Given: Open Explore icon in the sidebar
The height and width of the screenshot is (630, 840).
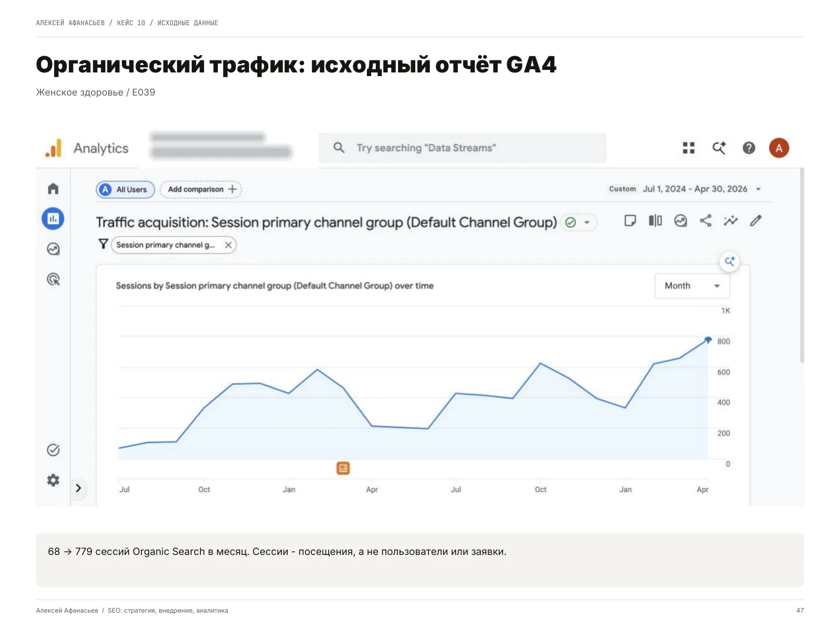Looking at the screenshot, I should tap(53, 249).
